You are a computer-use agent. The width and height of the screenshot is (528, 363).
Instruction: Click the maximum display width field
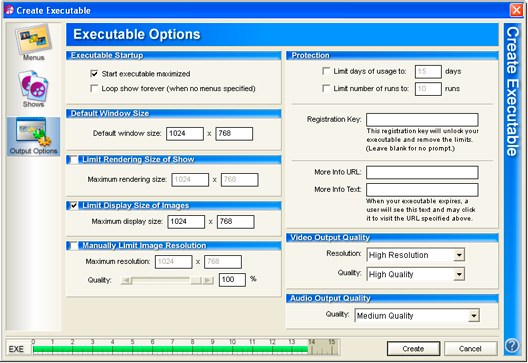[186, 222]
